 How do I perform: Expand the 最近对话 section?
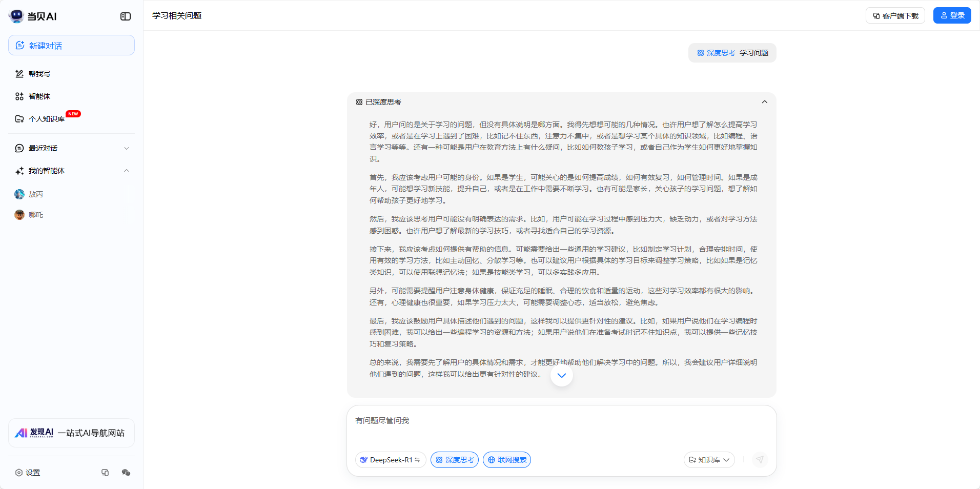click(x=126, y=148)
